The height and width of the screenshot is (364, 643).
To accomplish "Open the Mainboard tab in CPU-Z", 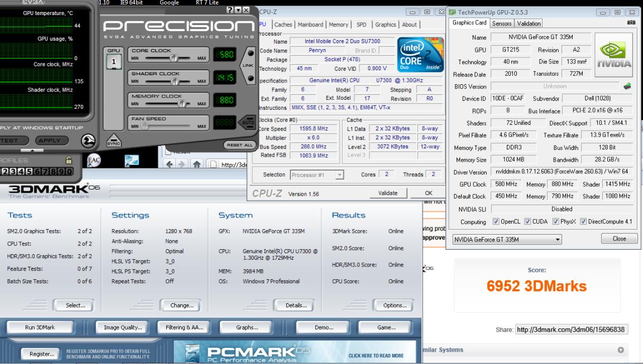I will tap(310, 25).
